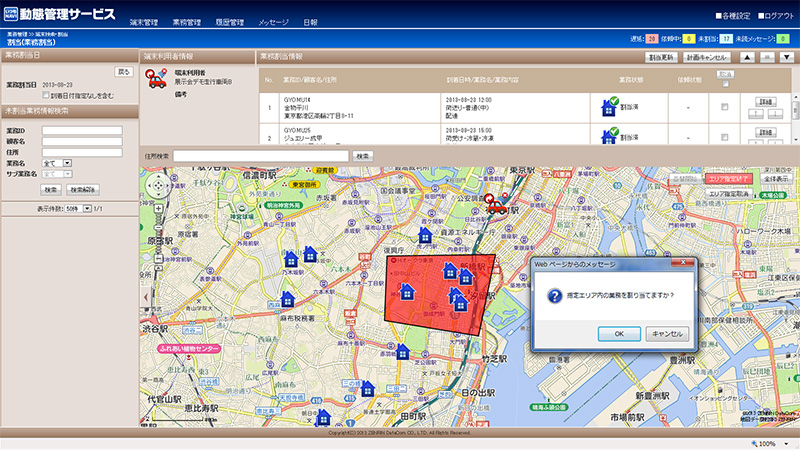Open 端末管理 menu

click(144, 22)
